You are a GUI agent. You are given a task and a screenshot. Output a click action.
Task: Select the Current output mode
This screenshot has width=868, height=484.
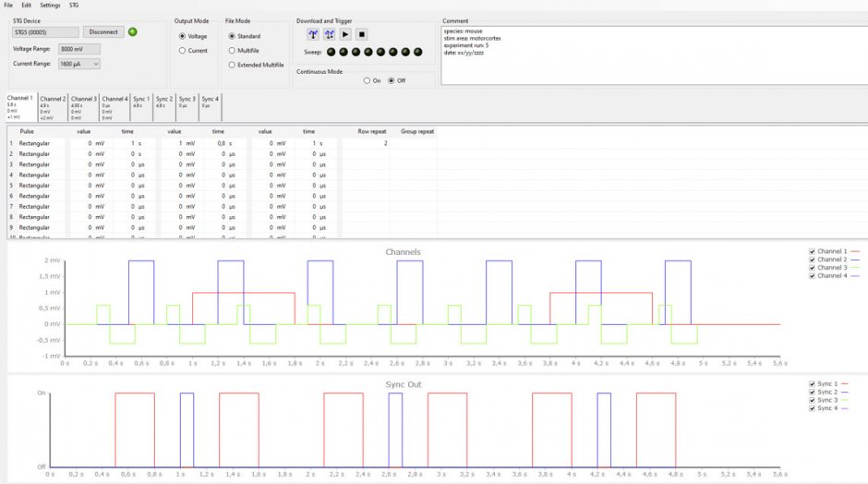(x=182, y=51)
